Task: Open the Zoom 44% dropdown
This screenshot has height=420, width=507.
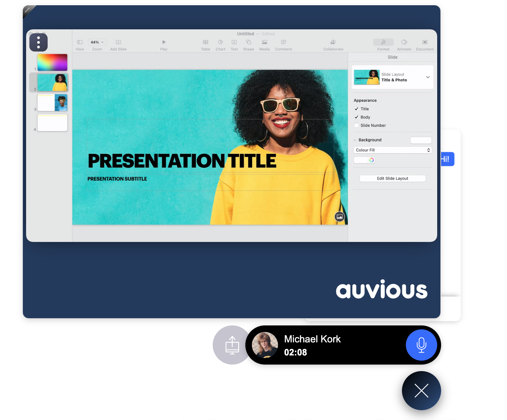Action: (97, 42)
